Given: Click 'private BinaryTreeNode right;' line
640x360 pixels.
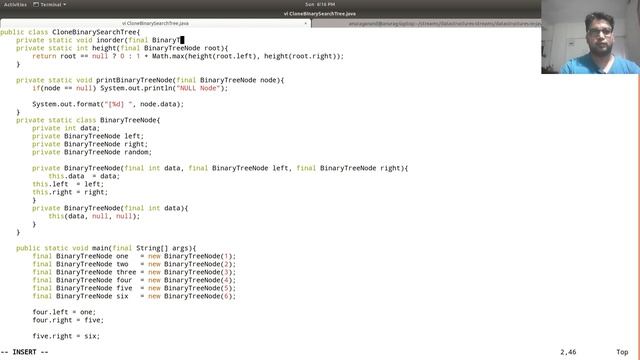Looking at the screenshot, I should (x=90, y=144).
